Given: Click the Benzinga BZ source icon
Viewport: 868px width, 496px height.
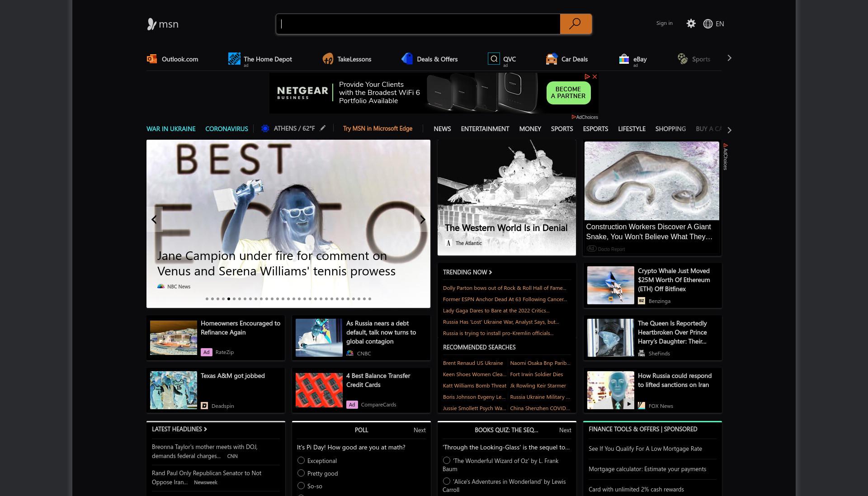Looking at the screenshot, I should [x=642, y=301].
